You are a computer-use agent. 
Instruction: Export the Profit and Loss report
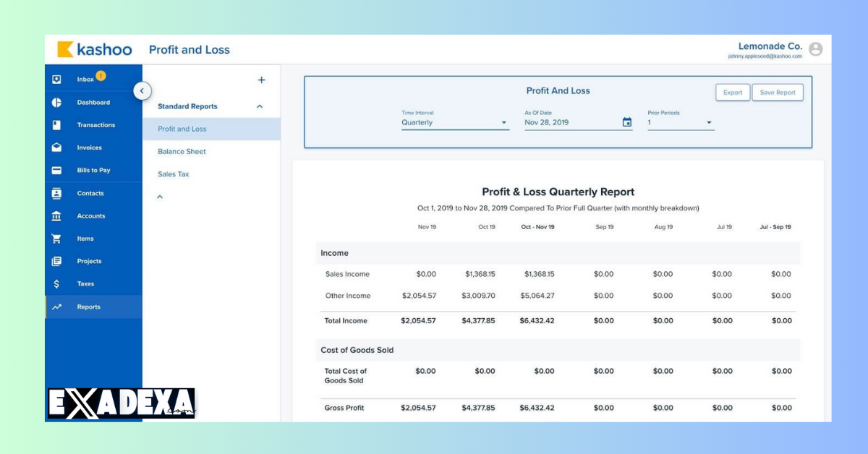(x=733, y=92)
